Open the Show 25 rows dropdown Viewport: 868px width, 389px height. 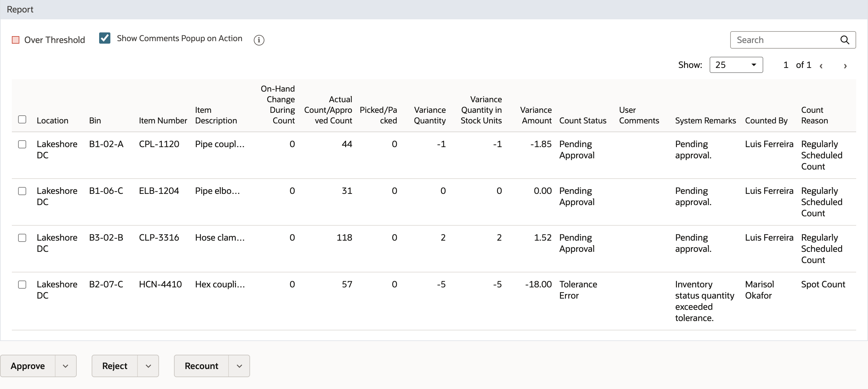coord(736,65)
